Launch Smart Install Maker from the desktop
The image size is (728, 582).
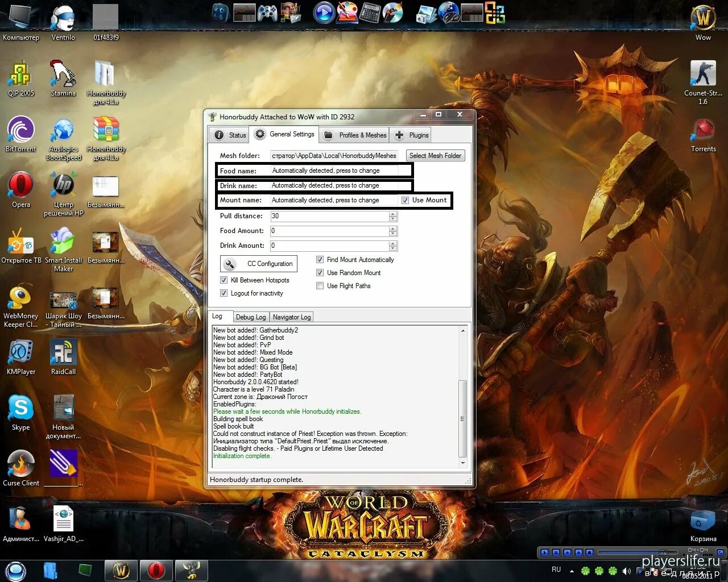(63, 250)
